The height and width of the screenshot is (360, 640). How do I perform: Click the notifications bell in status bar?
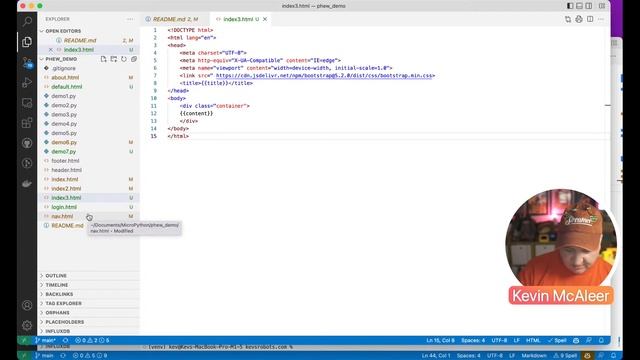coord(601,340)
